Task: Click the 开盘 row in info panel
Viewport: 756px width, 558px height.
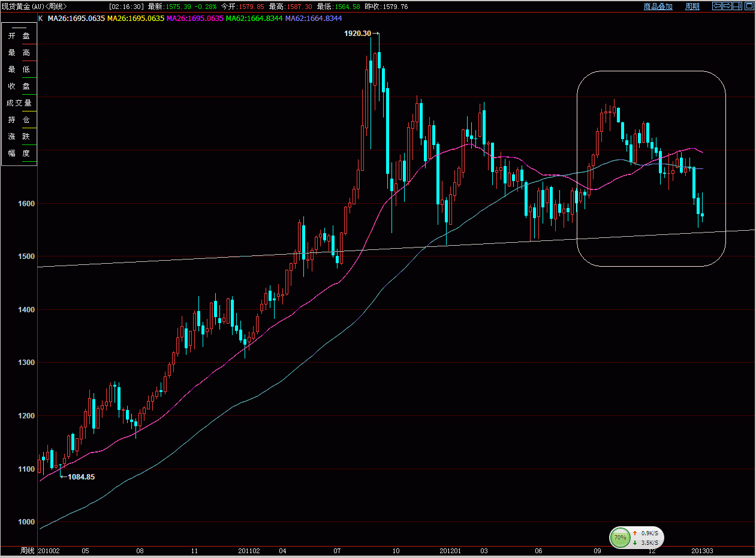Action: coord(19,36)
